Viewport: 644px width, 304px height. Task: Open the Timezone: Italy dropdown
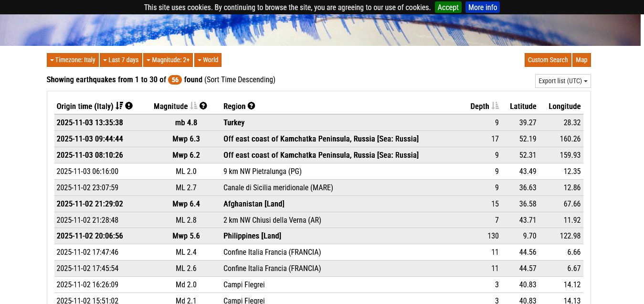click(x=73, y=60)
